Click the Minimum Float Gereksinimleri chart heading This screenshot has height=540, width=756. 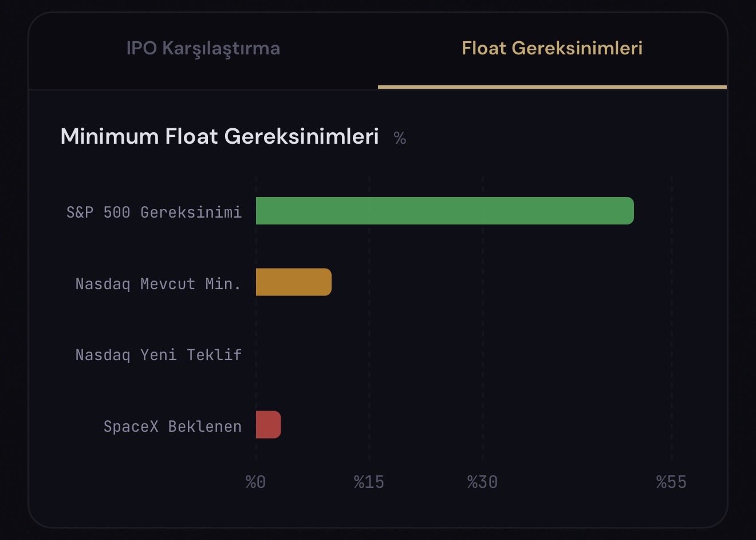pyautogui.click(x=219, y=137)
